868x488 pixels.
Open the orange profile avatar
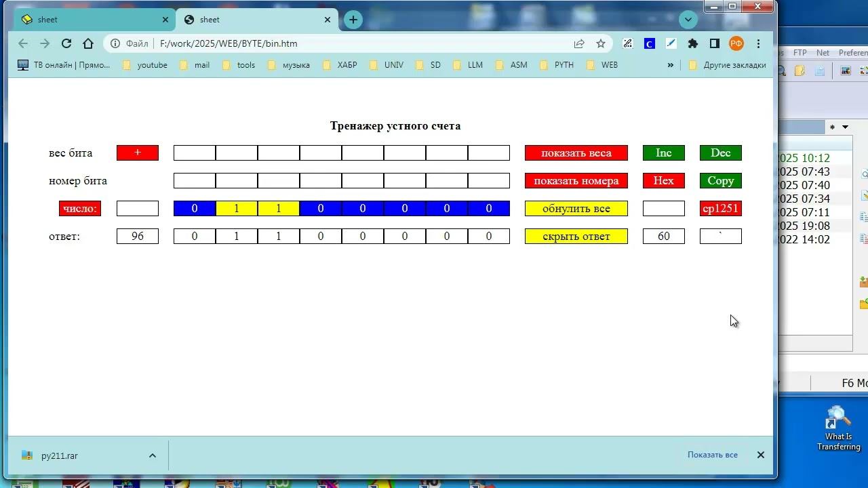click(736, 43)
